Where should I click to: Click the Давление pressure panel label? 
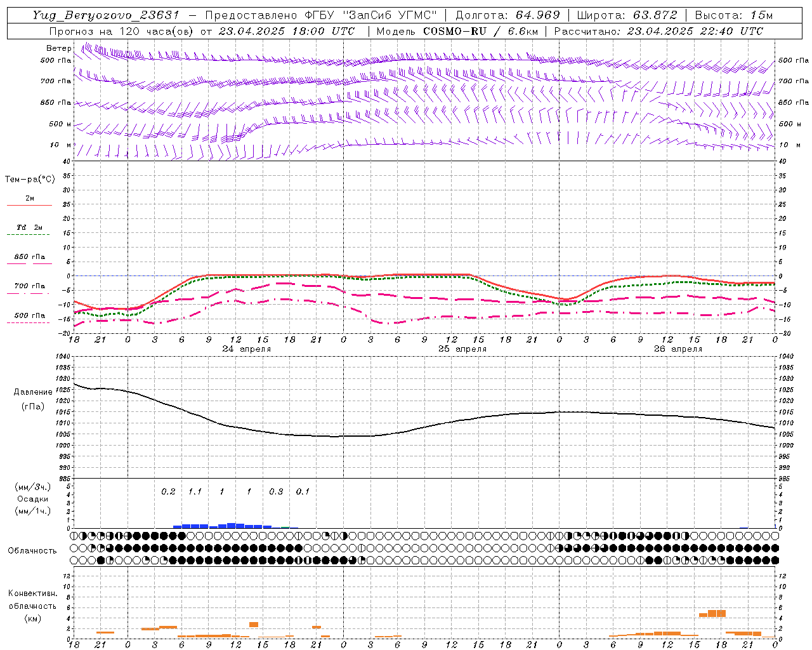33,392
